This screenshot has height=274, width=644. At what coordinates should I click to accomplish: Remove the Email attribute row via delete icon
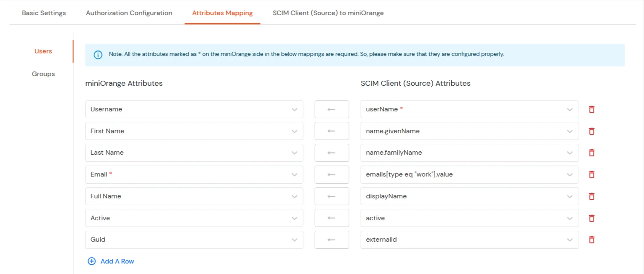coord(591,174)
